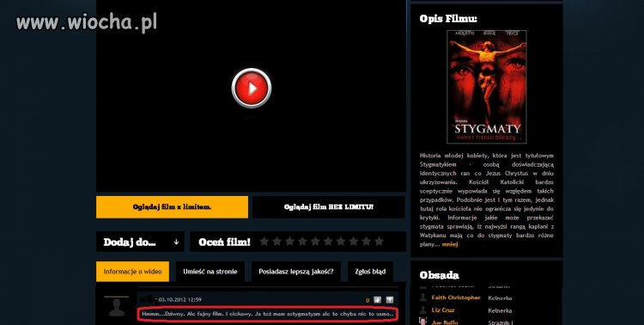The height and width of the screenshot is (325, 644).
Task: Click the Stygmaty movie poster
Action: (487, 87)
